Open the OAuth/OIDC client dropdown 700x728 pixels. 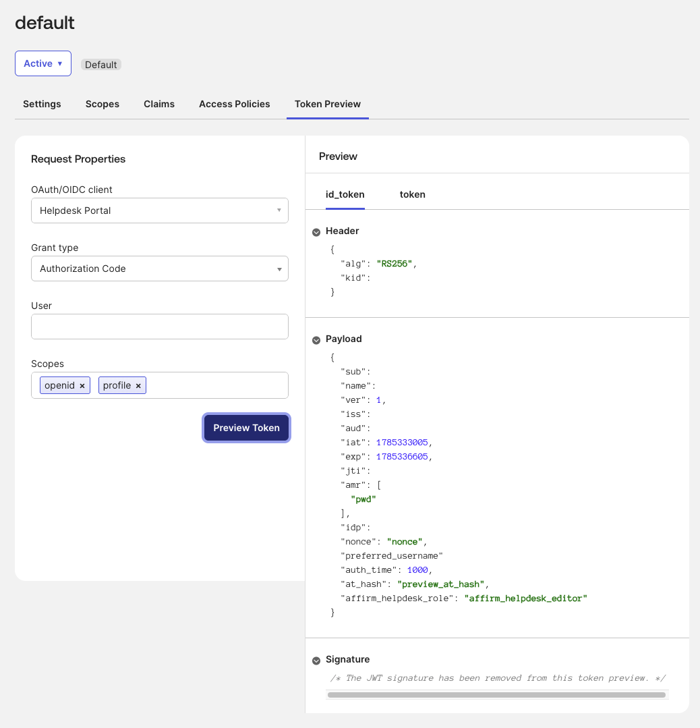[x=160, y=211]
